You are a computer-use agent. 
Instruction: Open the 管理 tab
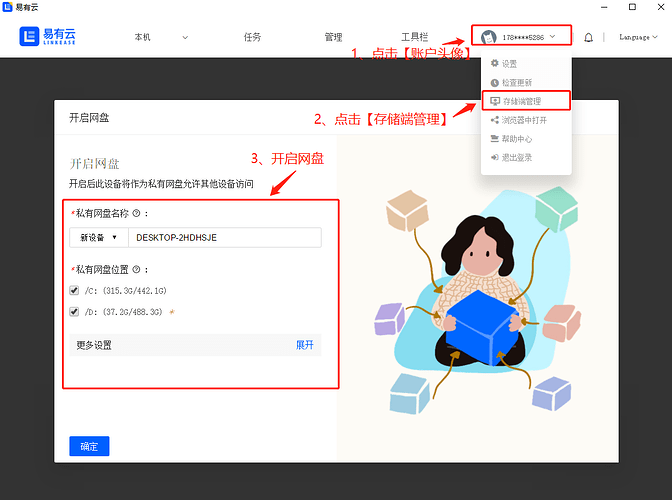pyautogui.click(x=333, y=37)
